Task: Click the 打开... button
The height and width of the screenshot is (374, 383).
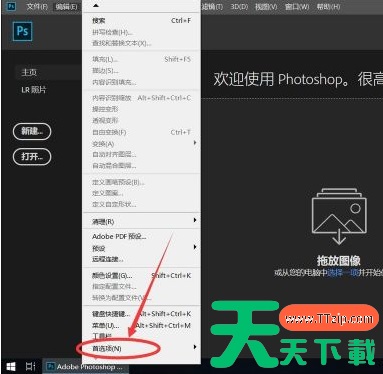Action: 32,157
